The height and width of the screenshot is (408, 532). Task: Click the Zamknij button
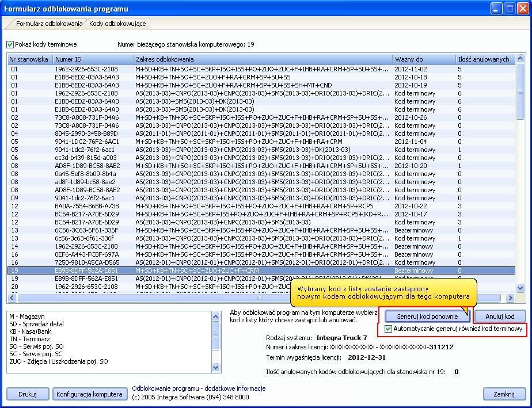pyautogui.click(x=504, y=394)
